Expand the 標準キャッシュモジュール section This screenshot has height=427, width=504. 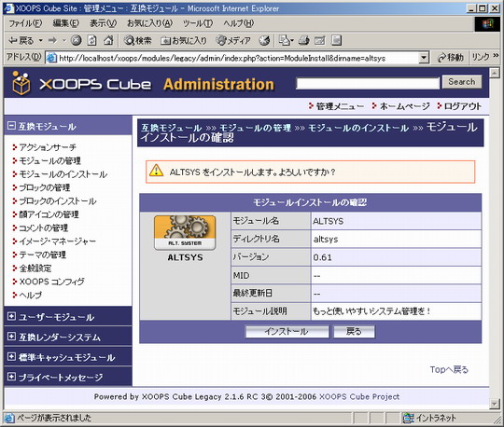[x=11, y=356]
